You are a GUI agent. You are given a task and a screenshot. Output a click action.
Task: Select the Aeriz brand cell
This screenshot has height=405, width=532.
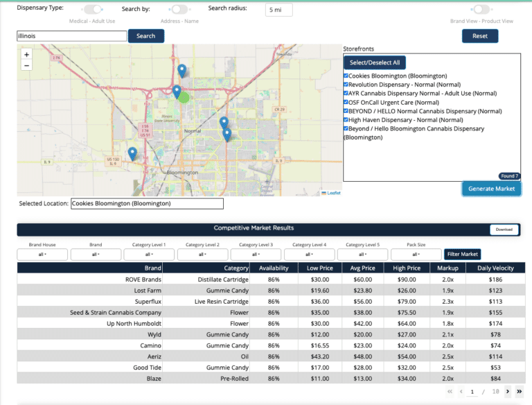tap(90, 356)
